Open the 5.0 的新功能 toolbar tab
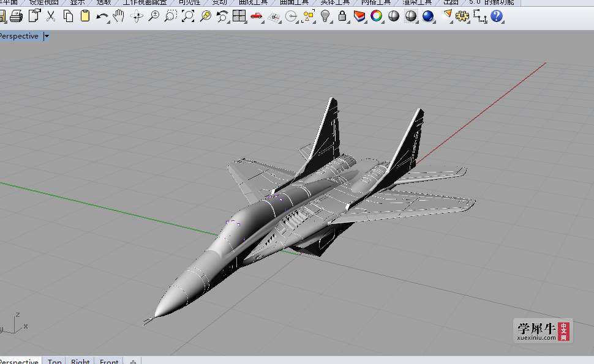The height and width of the screenshot is (364, 594). click(491, 2)
